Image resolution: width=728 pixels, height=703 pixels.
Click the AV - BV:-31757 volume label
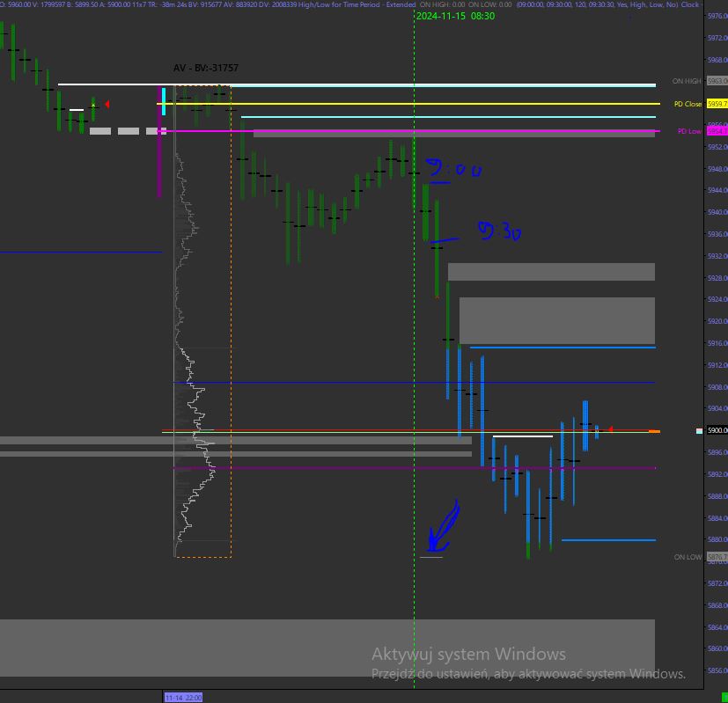coord(206,68)
